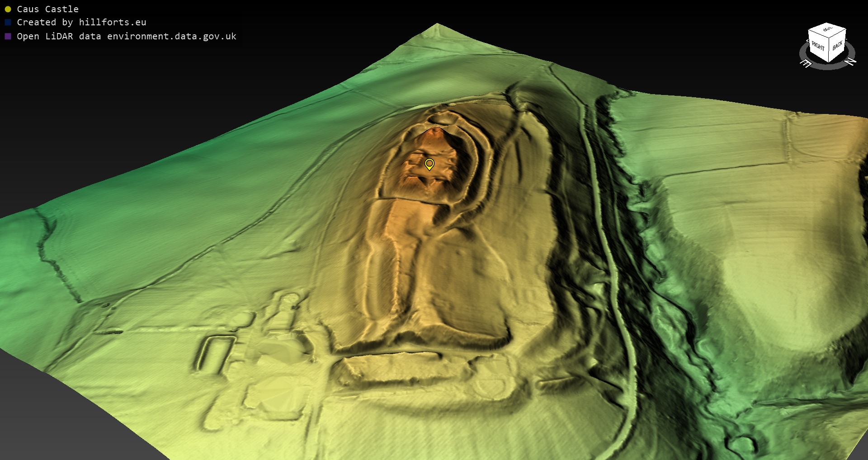This screenshot has height=460, width=868.
Task: Click the dark blue legend square
Action: click(8, 22)
